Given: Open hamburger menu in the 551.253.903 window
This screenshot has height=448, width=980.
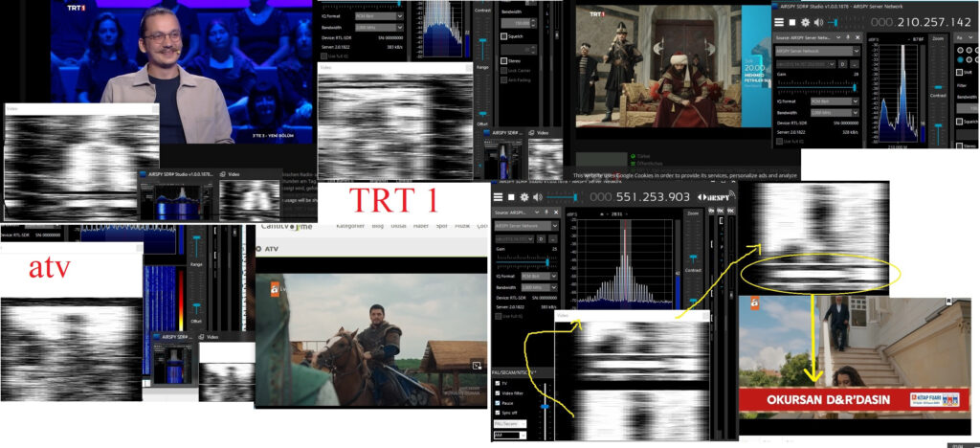Looking at the screenshot, I should (x=499, y=196).
